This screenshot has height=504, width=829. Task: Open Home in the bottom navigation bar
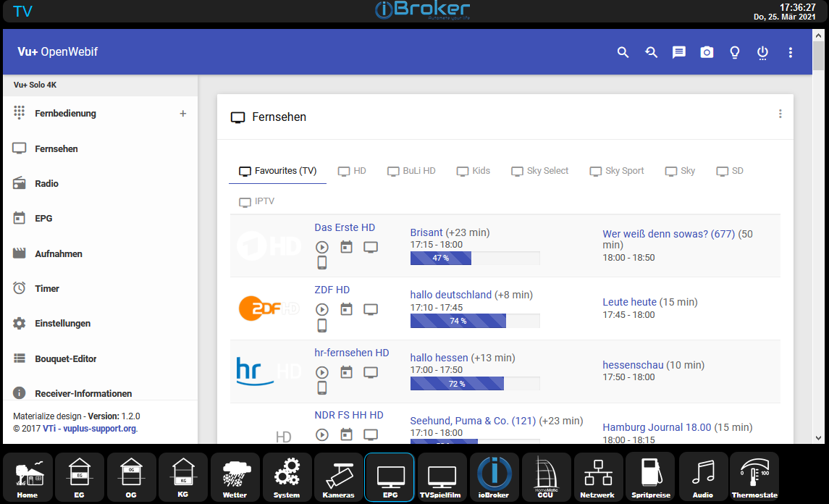(x=28, y=478)
